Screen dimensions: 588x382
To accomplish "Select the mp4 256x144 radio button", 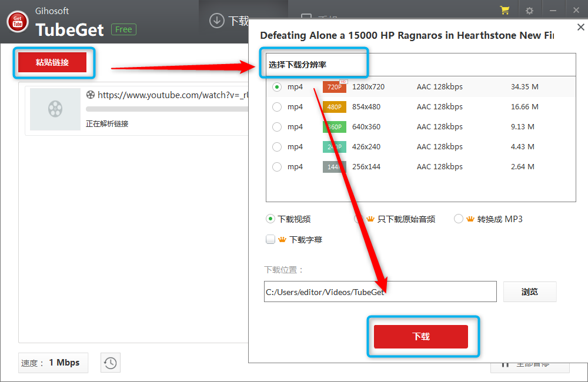I will (277, 166).
